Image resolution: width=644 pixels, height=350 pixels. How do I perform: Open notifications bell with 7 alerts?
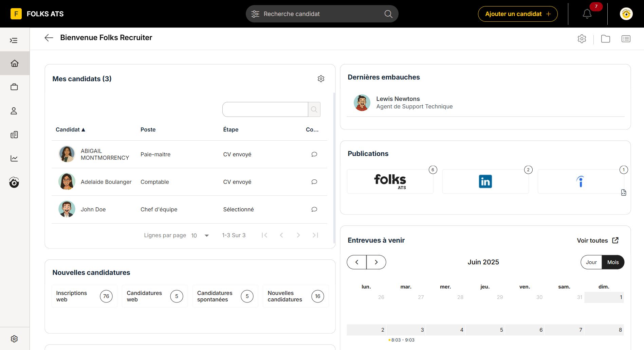[587, 14]
